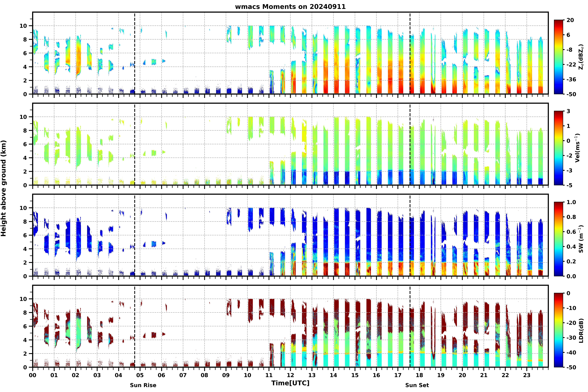The width and height of the screenshot is (588, 392).
Task: Click the dashed sunrise line in the reflectivity panel
Action: [135, 53]
